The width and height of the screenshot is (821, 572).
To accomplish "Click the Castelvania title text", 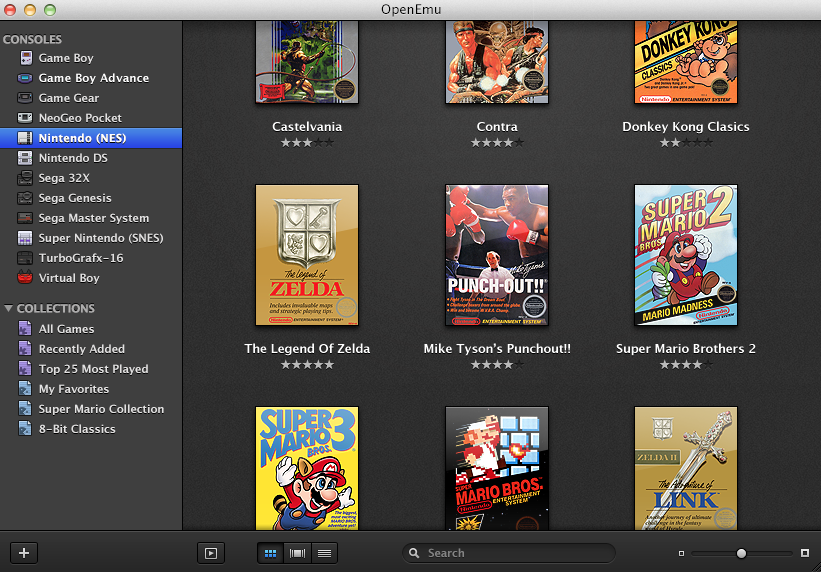I will tap(307, 127).
